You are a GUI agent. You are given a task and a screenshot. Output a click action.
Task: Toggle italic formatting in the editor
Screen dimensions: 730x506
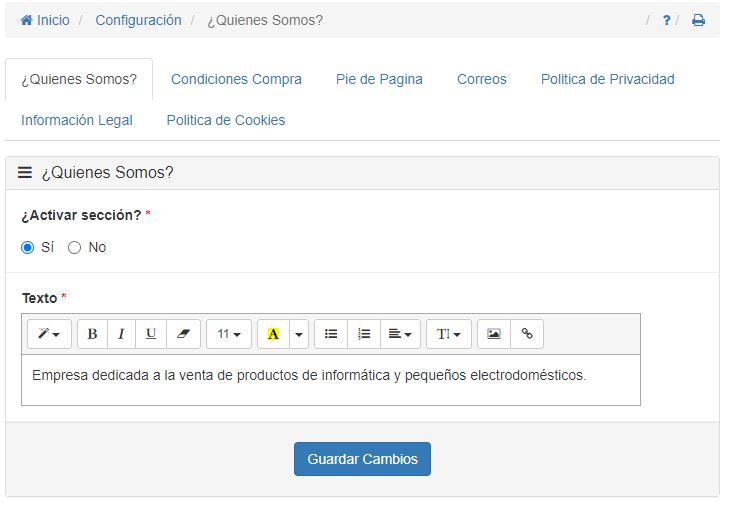[121, 334]
